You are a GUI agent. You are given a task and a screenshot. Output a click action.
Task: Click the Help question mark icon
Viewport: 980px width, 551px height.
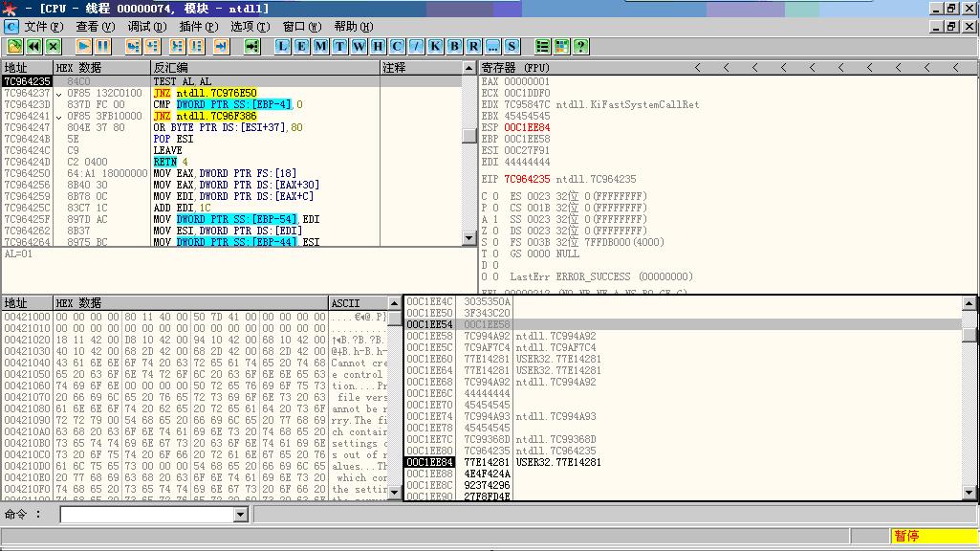pyautogui.click(x=580, y=46)
